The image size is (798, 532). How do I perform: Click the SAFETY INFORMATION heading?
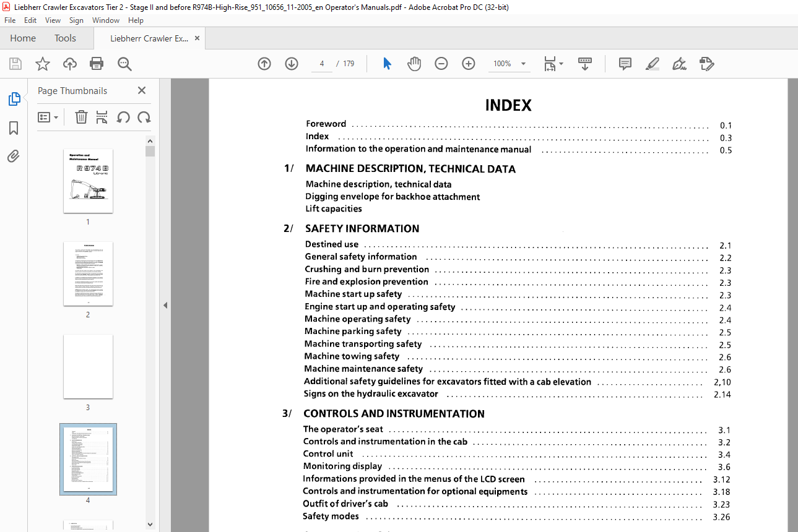click(362, 228)
